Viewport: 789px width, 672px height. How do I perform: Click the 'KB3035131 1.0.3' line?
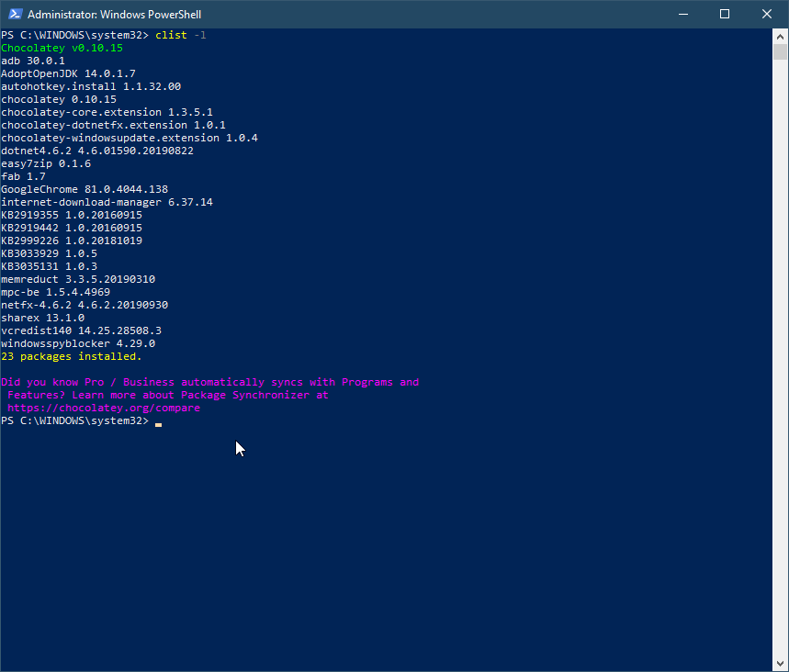tap(49, 266)
